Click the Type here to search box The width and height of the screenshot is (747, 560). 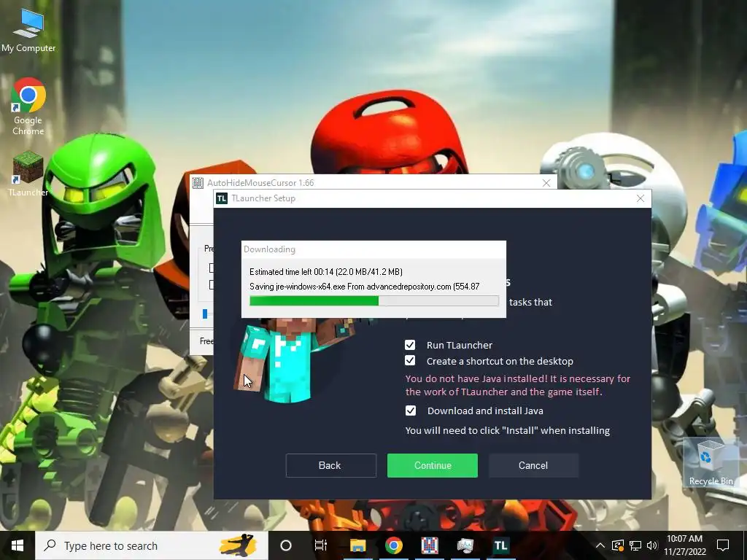152,545
